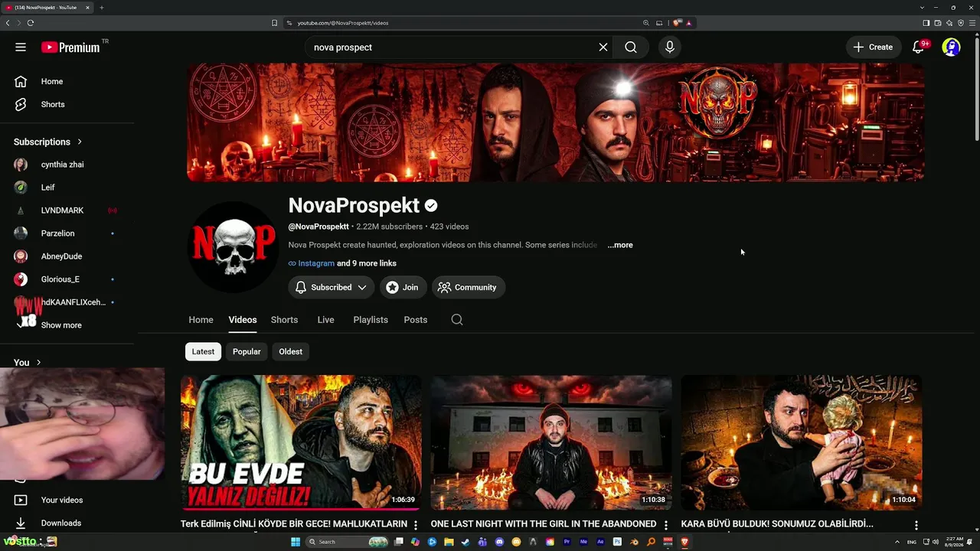980x551 pixels.
Task: Open the channel Community button
Action: tap(468, 288)
